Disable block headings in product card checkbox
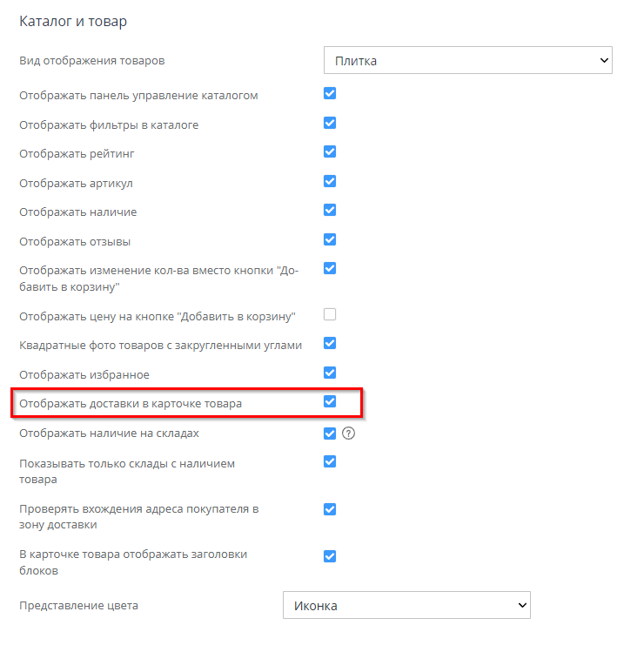The image size is (644, 652). tap(330, 556)
